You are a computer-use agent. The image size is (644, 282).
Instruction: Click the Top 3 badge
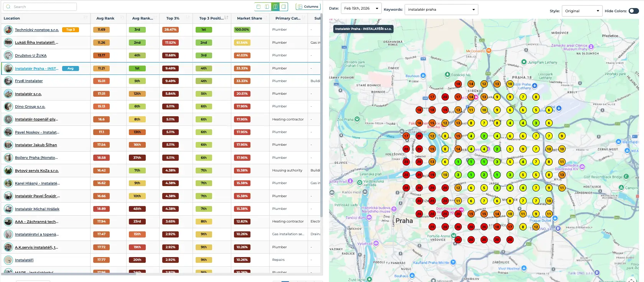pyautogui.click(x=70, y=30)
